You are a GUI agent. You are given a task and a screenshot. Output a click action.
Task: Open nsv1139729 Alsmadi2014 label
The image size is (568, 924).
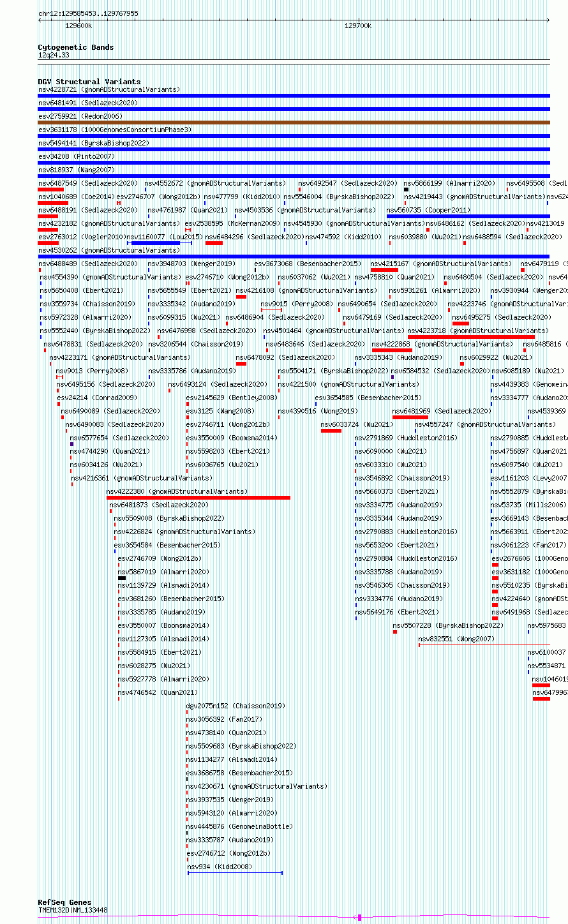point(163,585)
